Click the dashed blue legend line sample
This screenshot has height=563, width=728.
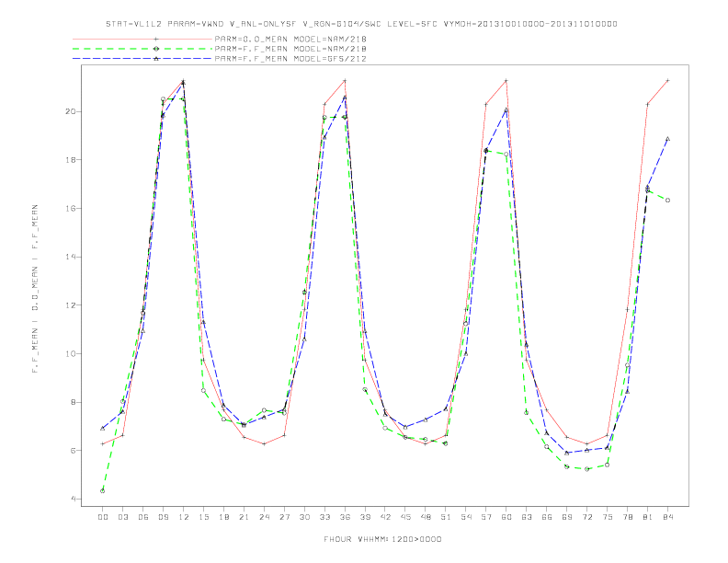click(142, 59)
